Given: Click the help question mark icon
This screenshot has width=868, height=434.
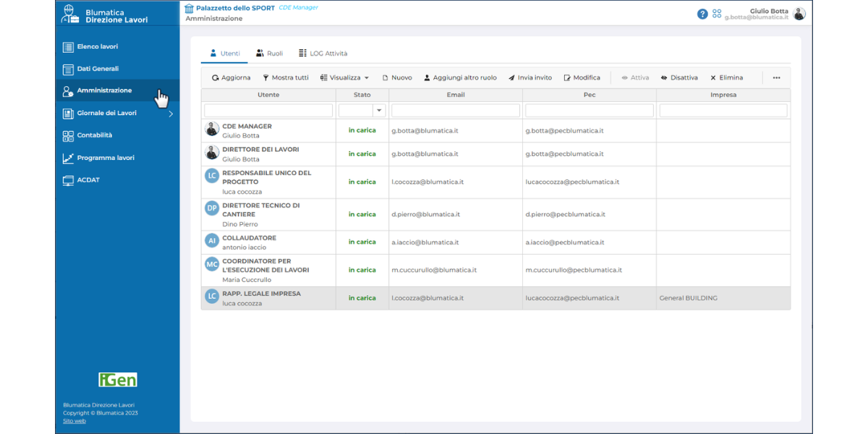Looking at the screenshot, I should (702, 14).
